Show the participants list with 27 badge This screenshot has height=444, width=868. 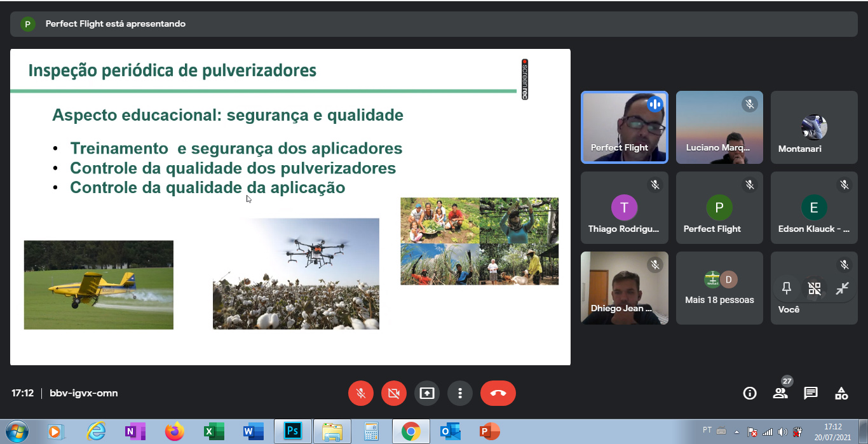tap(780, 393)
